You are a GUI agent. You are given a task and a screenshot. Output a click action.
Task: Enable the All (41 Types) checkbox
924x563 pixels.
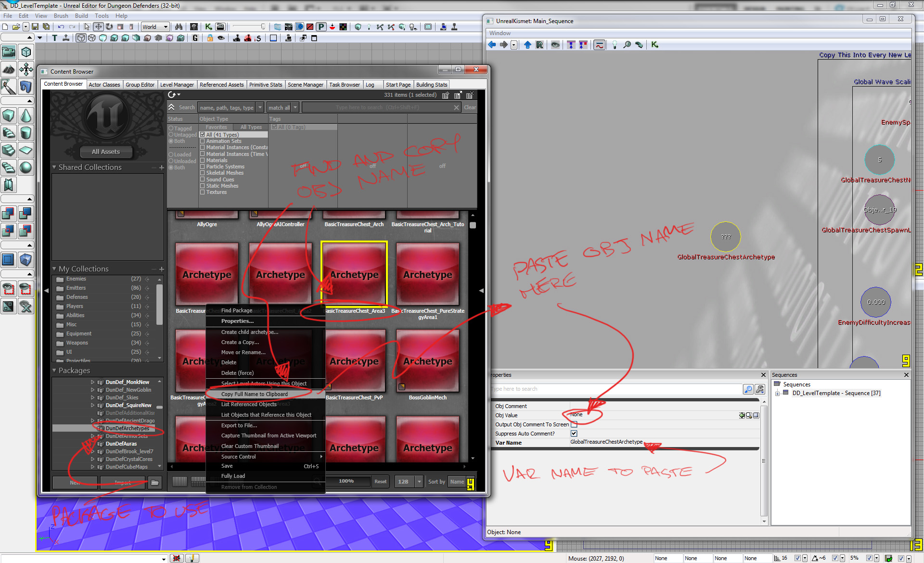click(203, 135)
